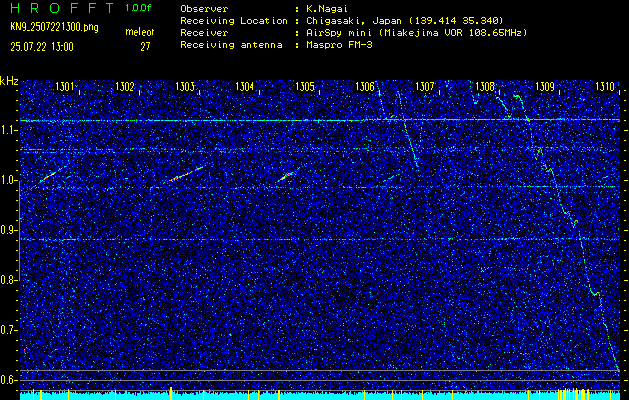Click the 1310 time marker
This screenshot has width=629, height=400.
605,87
